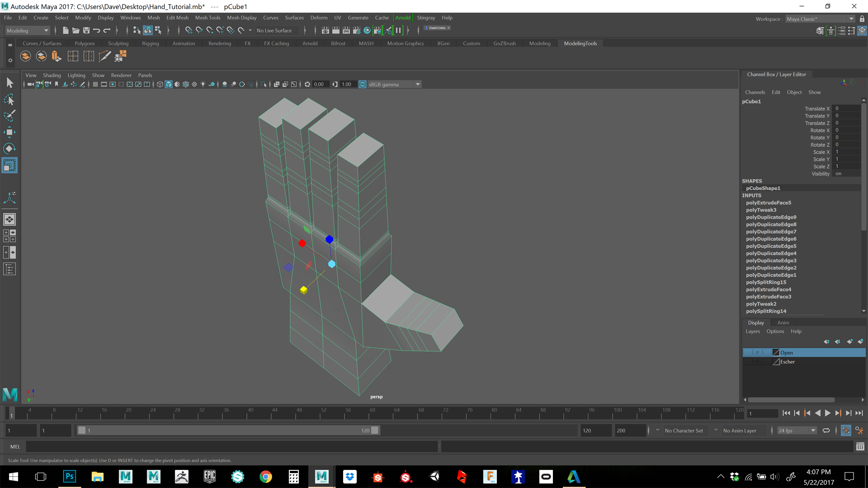
Task: Undo the last action with the arrow icon
Action: (97, 30)
